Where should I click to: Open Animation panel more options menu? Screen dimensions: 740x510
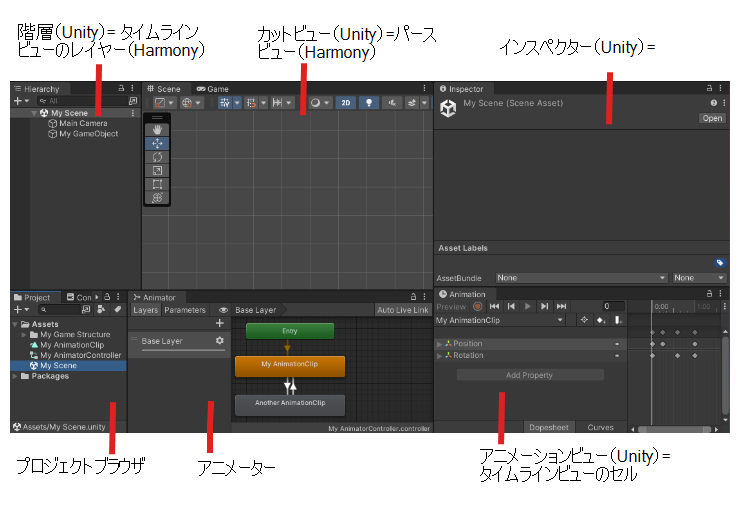[721, 293]
